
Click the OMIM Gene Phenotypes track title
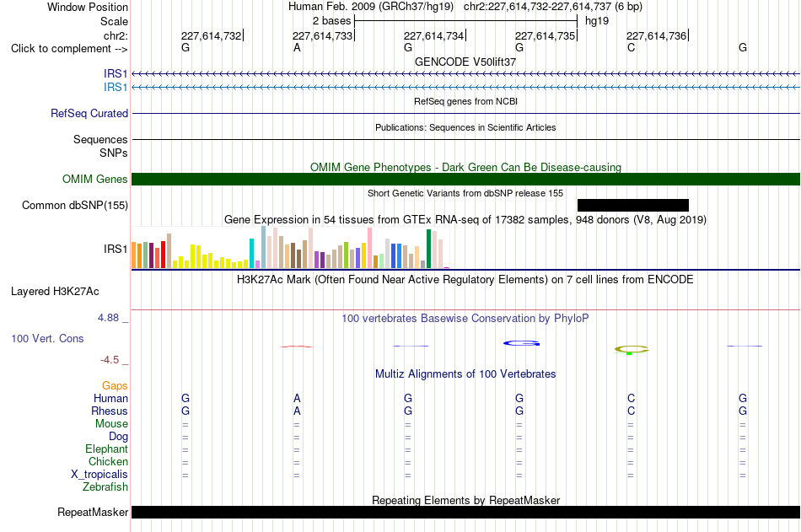pyautogui.click(x=466, y=167)
